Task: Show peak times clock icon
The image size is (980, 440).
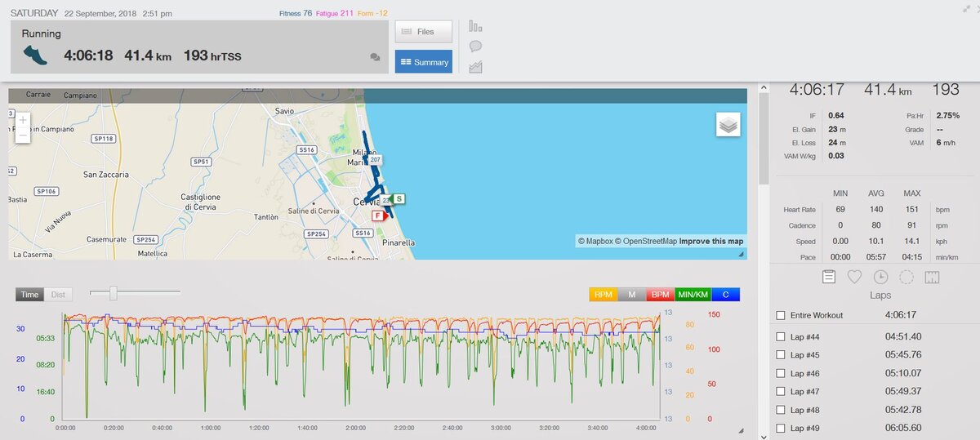Action: pos(880,277)
